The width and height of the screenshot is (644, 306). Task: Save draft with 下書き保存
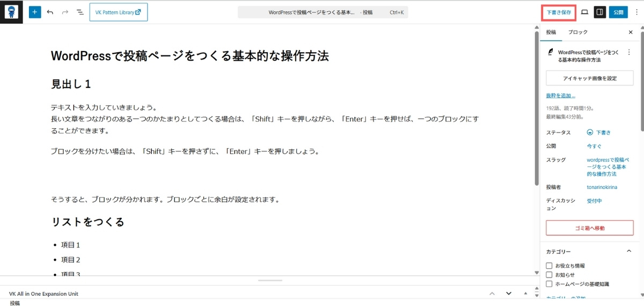coord(559,12)
